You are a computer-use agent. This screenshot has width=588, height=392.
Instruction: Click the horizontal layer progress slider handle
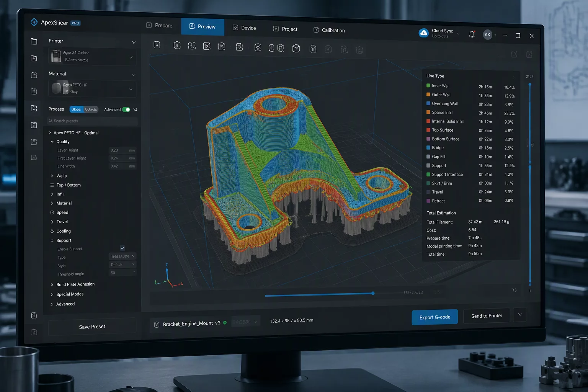click(x=373, y=293)
